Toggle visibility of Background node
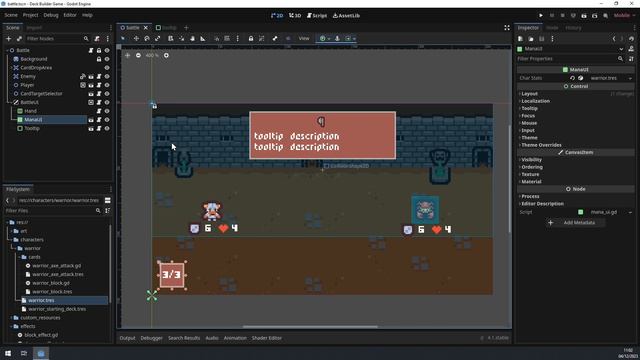Viewport: 640px width, 360px height. coord(107,59)
